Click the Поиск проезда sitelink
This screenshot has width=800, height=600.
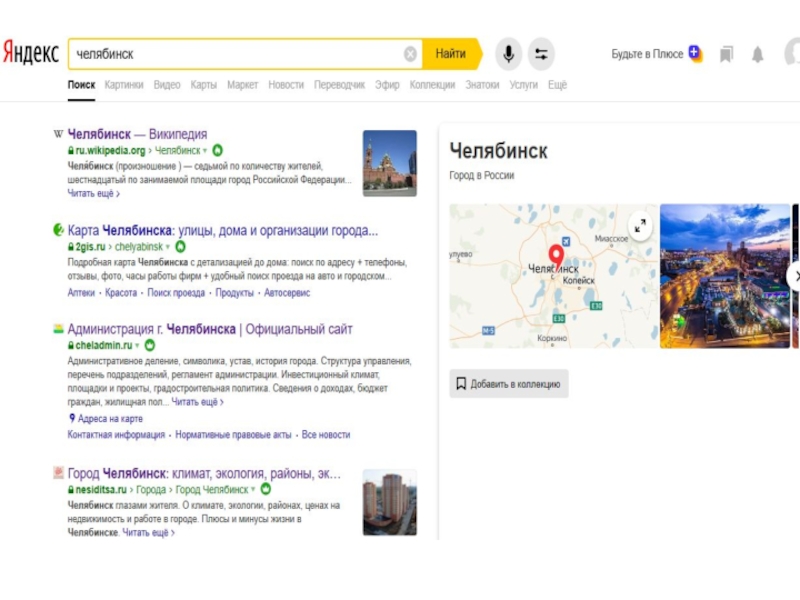176,293
